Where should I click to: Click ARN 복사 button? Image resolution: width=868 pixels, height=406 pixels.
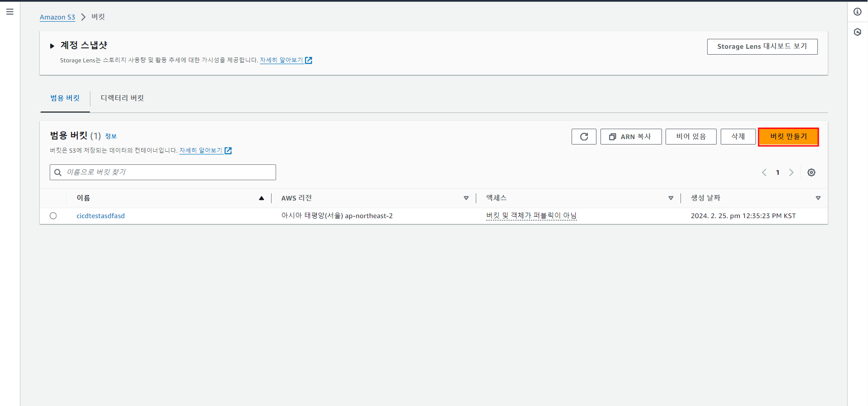(x=631, y=136)
